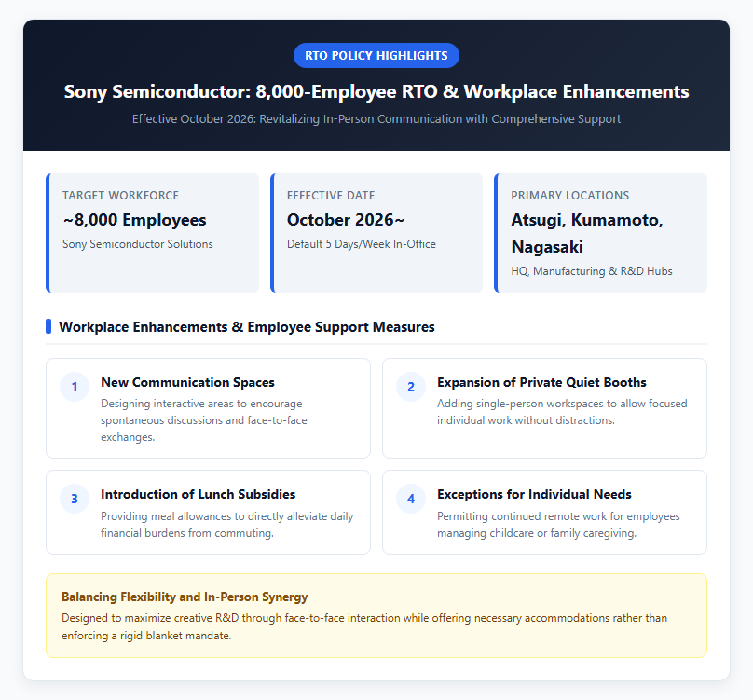
Task: Select the "Atsugi, Kumamoto, Nagasaki" value
Action: coord(587,233)
